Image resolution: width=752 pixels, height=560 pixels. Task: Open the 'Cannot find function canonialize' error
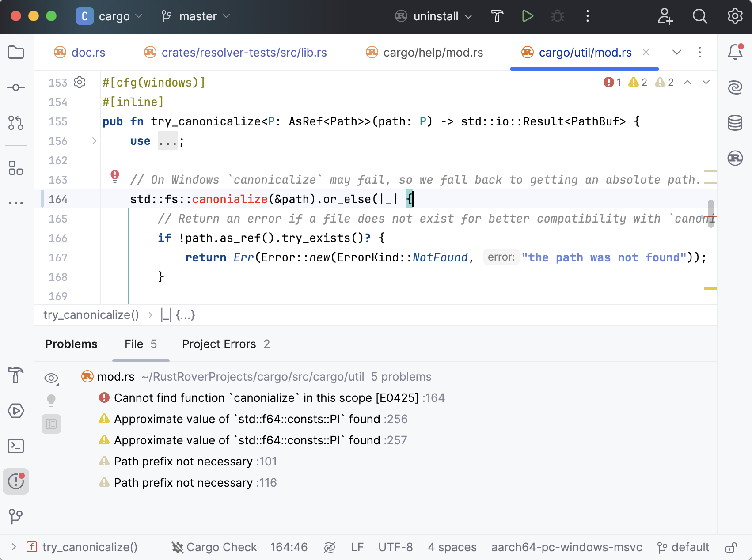[x=266, y=398]
